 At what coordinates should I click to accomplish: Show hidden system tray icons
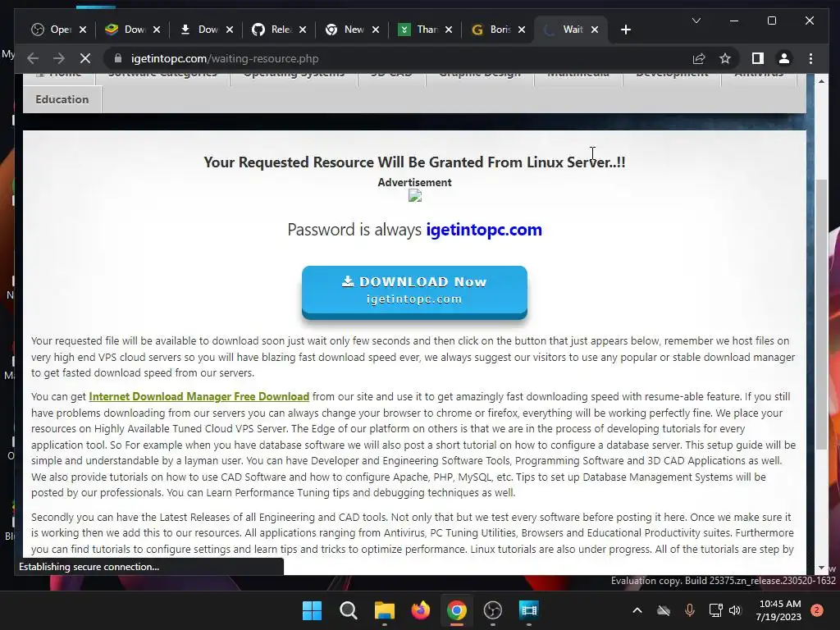pos(637,610)
